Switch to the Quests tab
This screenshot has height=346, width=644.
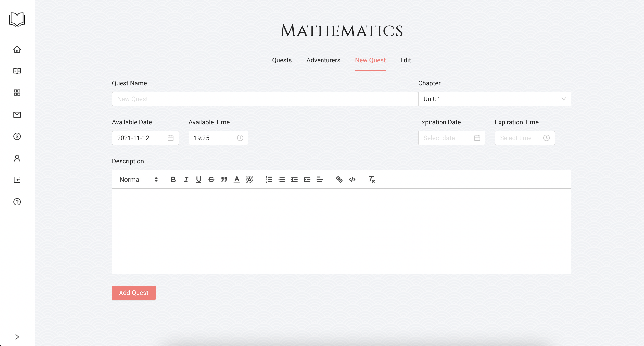[282, 60]
